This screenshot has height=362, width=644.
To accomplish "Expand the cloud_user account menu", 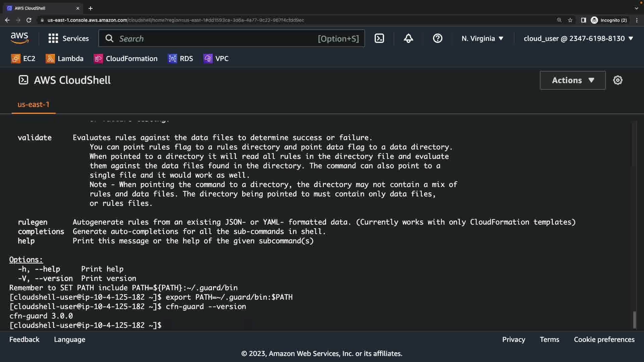I will pos(578,39).
